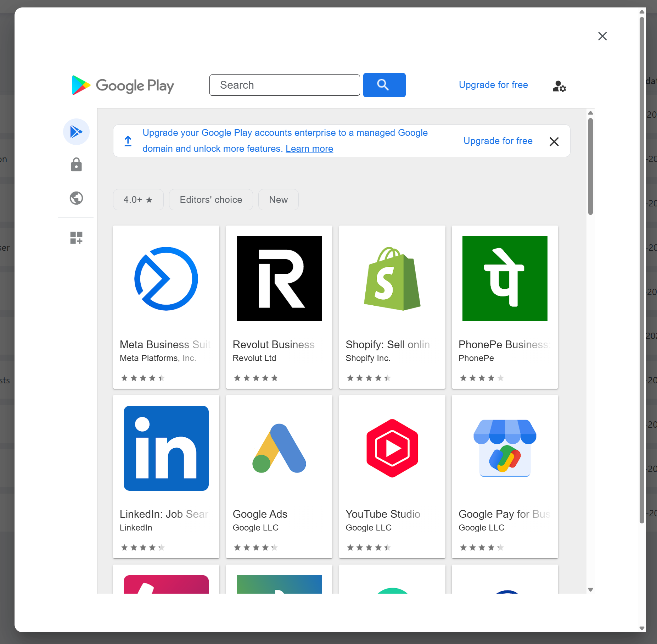This screenshot has width=657, height=644.
Task: Open the web apps globe icon
Action: 76,198
